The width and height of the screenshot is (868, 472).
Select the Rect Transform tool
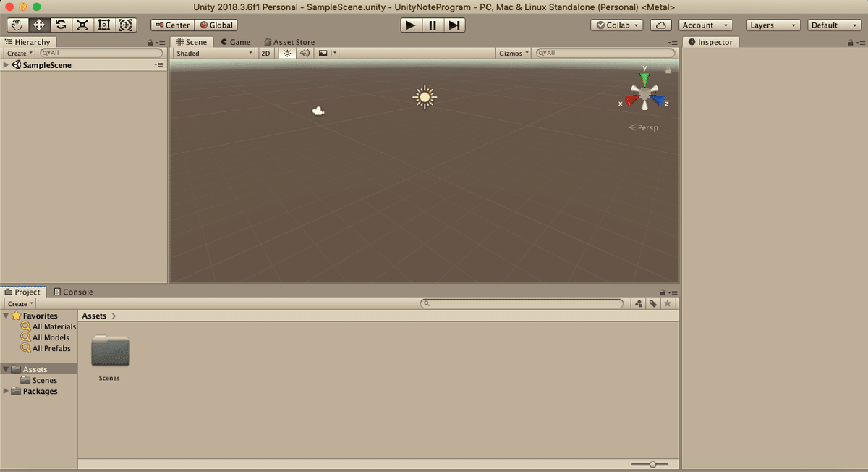tap(104, 25)
